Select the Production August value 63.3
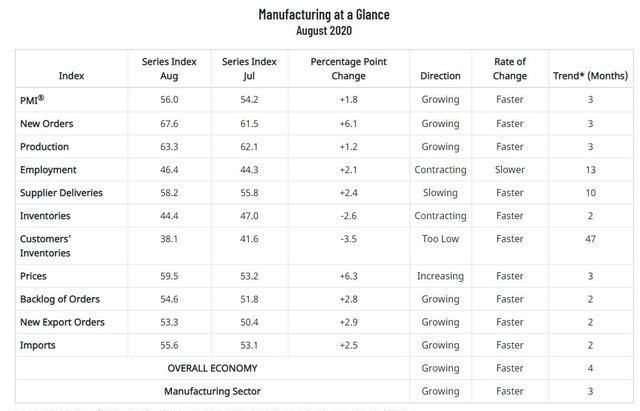 coord(169,147)
